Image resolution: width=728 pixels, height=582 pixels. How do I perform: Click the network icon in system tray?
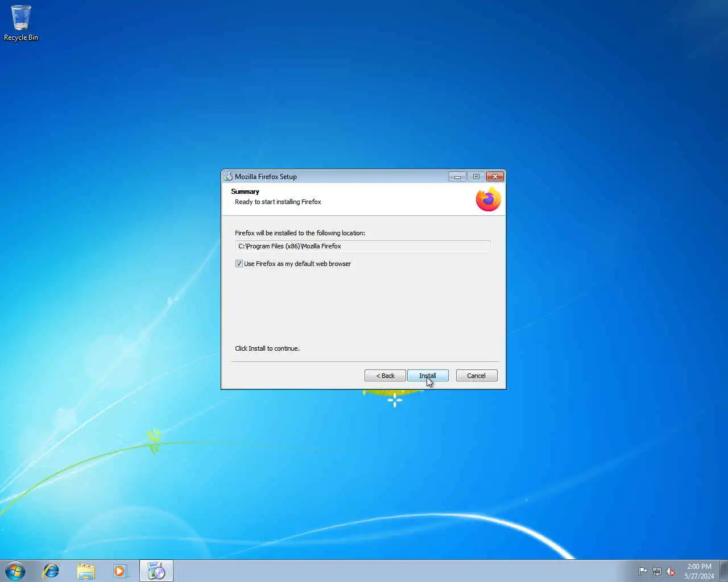[x=657, y=571]
